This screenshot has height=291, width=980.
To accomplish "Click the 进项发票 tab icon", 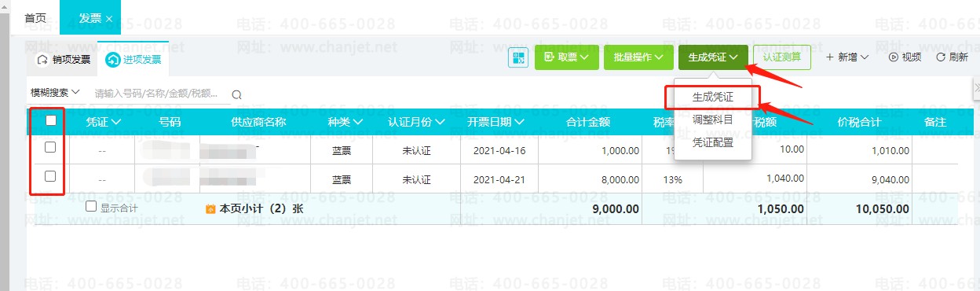I will pyautogui.click(x=113, y=59).
